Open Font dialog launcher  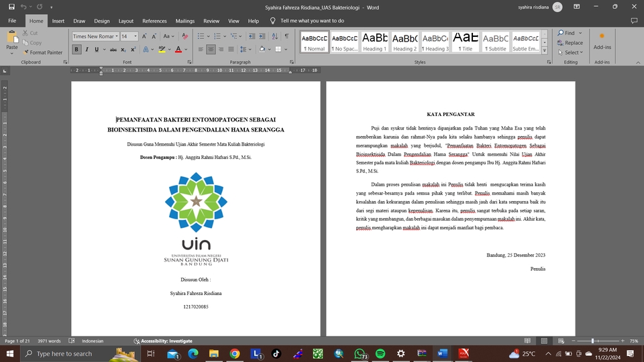[189, 62]
